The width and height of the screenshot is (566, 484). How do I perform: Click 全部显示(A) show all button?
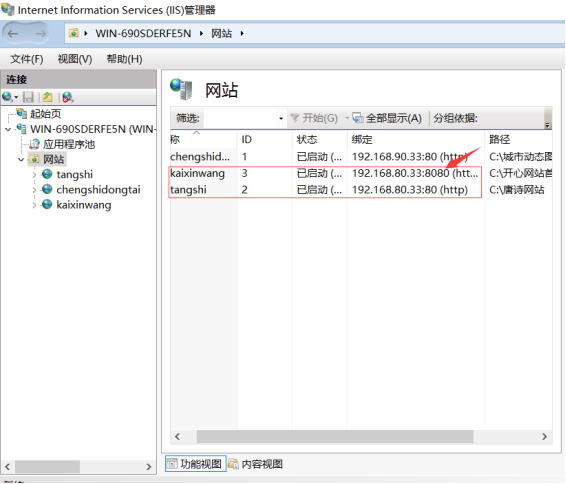(x=387, y=118)
